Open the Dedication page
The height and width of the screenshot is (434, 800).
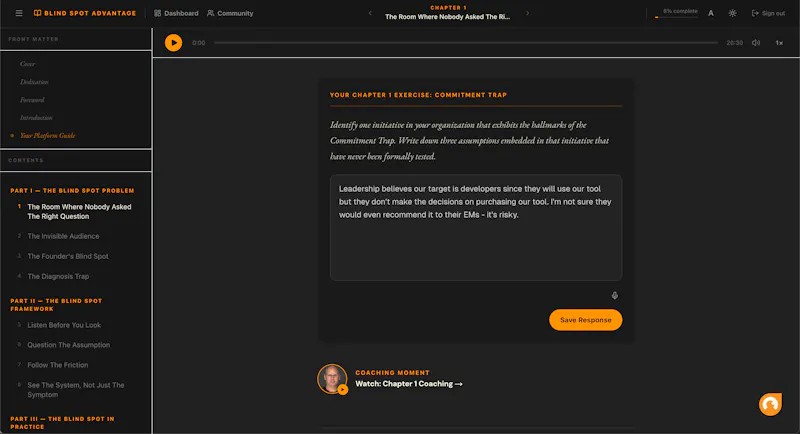(x=34, y=82)
